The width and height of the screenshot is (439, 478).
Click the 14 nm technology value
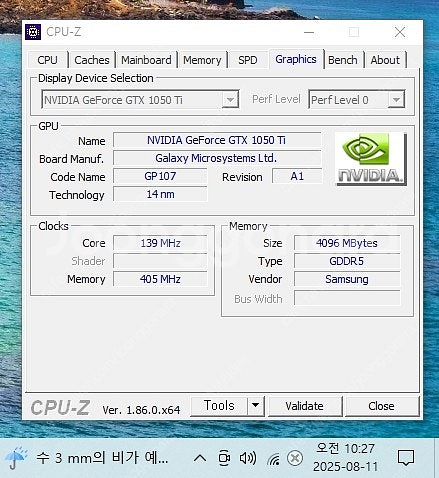[160, 194]
